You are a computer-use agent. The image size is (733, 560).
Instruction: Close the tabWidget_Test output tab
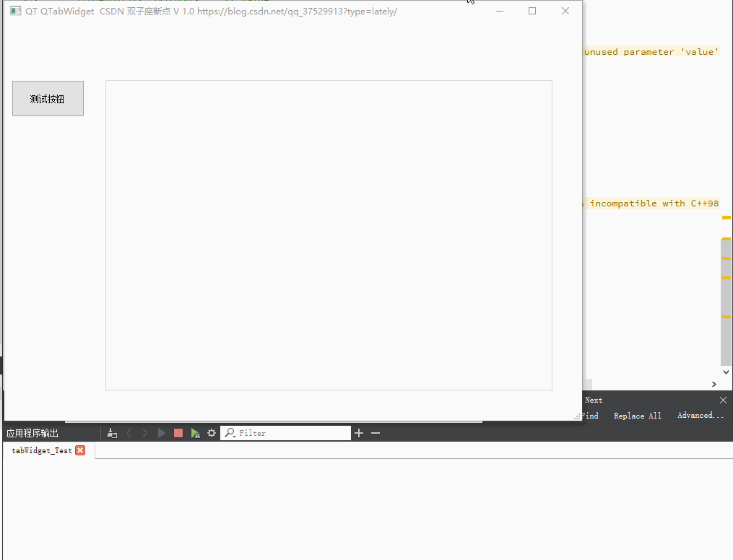(x=80, y=450)
